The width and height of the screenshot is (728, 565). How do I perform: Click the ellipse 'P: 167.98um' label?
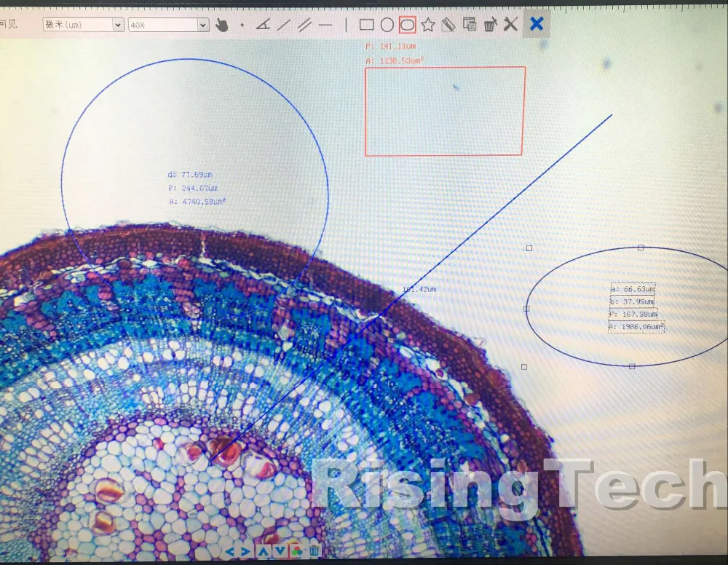click(633, 315)
